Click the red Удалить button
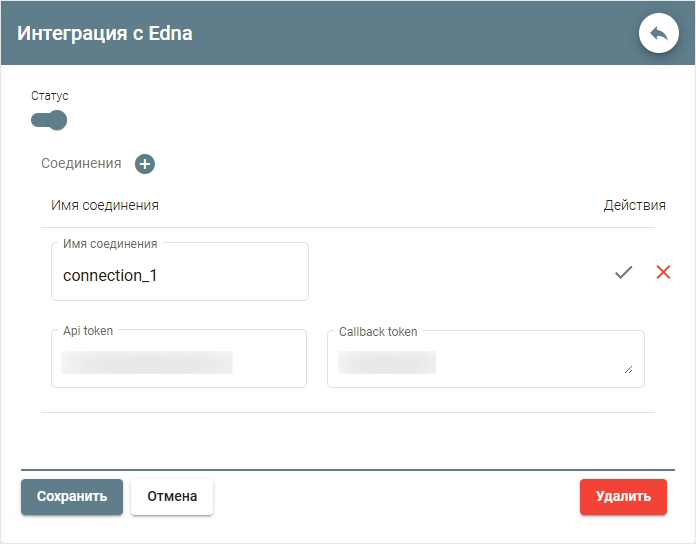This screenshot has width=696, height=544. 623,497
